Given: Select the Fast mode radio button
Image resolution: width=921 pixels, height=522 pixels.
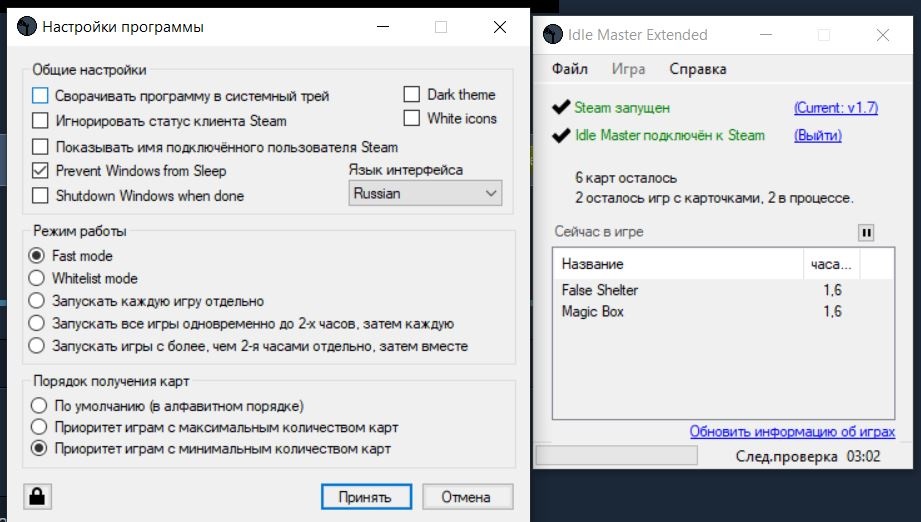Looking at the screenshot, I should tap(36, 255).
